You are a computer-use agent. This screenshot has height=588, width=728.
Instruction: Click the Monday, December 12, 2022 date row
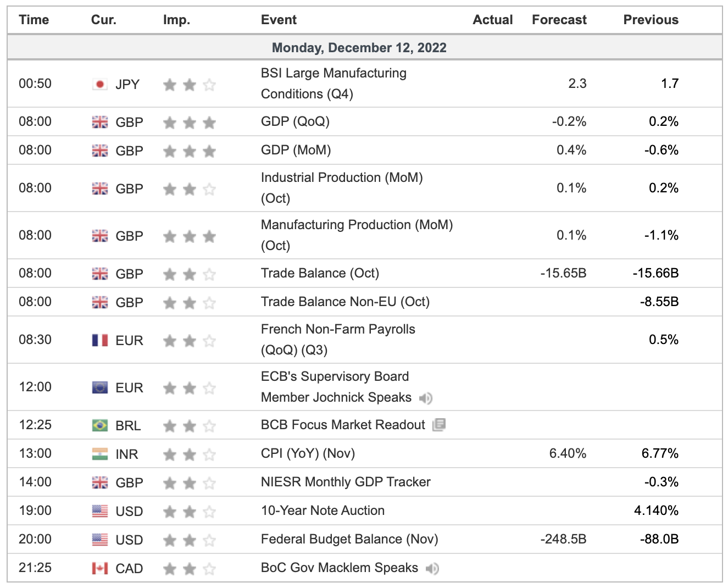coord(359,48)
